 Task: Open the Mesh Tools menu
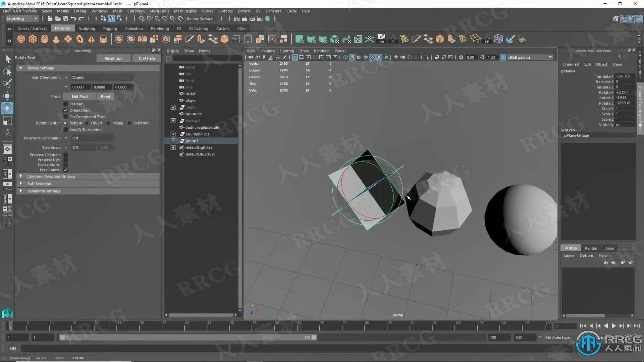[159, 11]
